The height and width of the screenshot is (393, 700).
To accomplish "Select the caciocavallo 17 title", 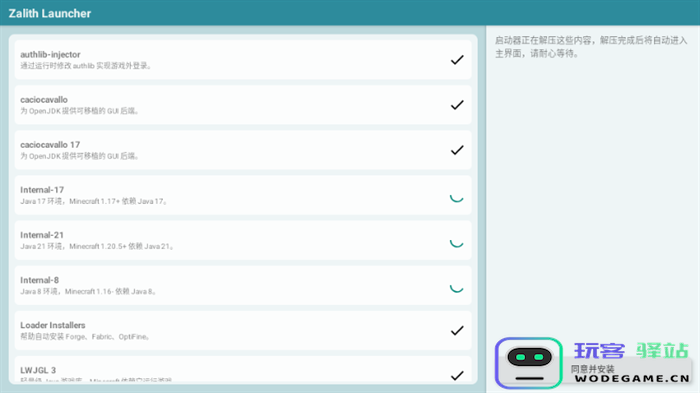I will tap(50, 145).
